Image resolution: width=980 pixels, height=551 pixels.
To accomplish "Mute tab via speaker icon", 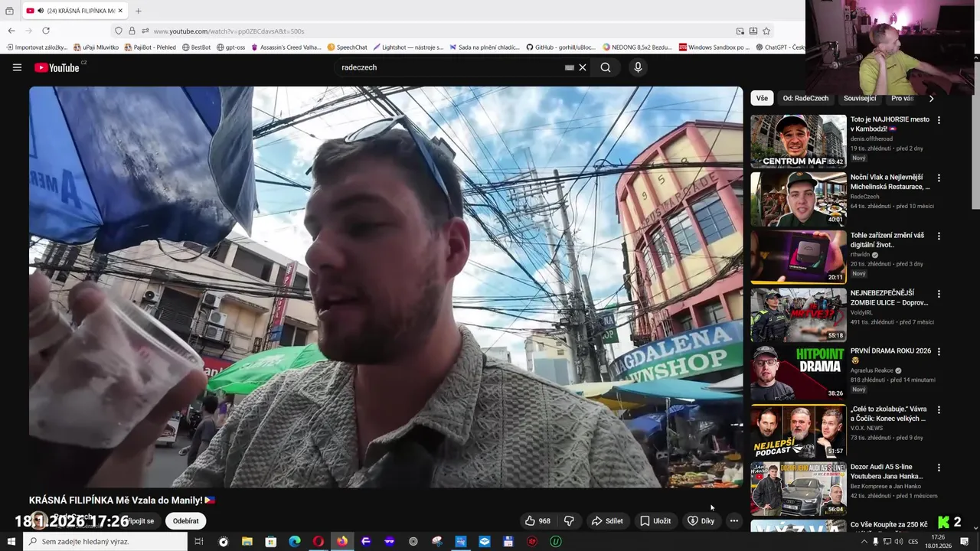I will click(x=40, y=11).
